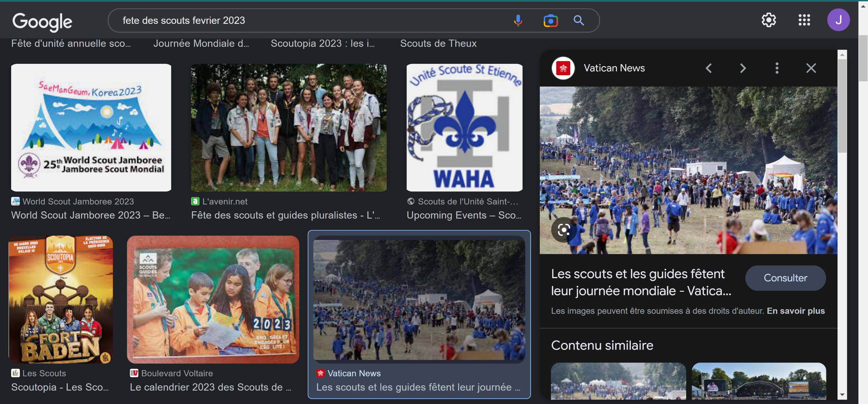
Task: Click 'Journée Mondiale d...' caption
Action: pos(201,43)
